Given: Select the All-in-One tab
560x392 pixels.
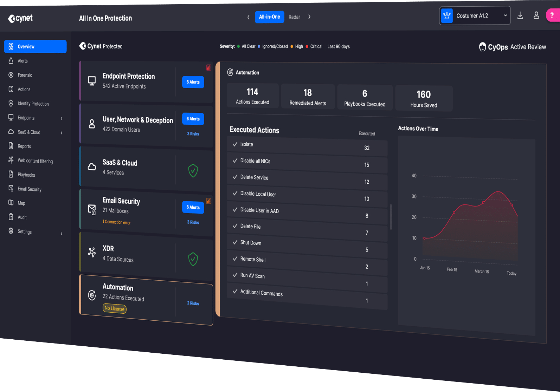Looking at the screenshot, I should pos(269,17).
